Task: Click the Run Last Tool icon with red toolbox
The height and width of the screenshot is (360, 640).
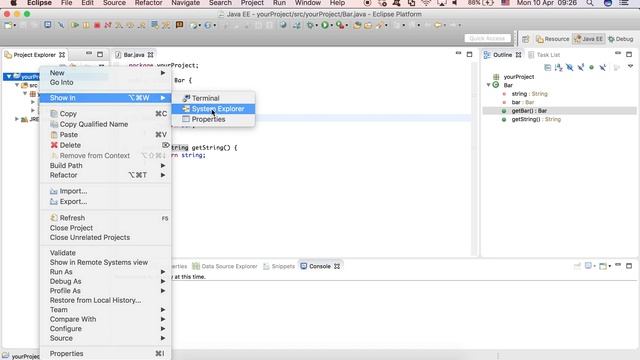Action: (340, 25)
